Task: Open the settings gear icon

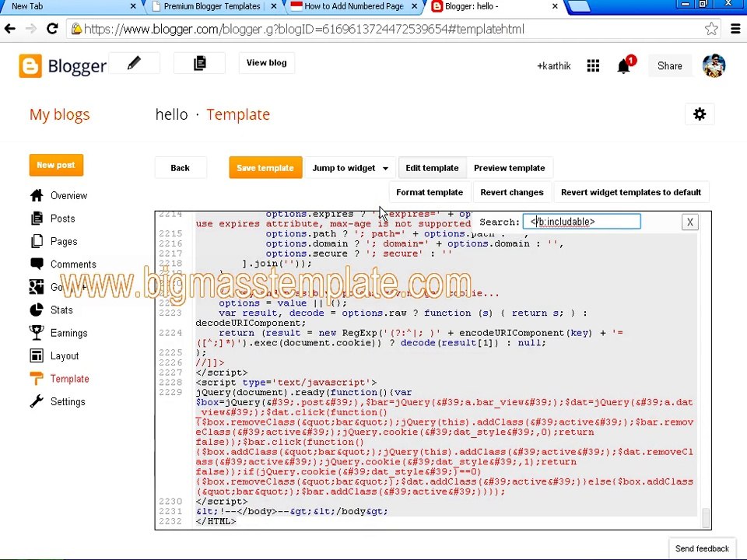Action: [700, 114]
